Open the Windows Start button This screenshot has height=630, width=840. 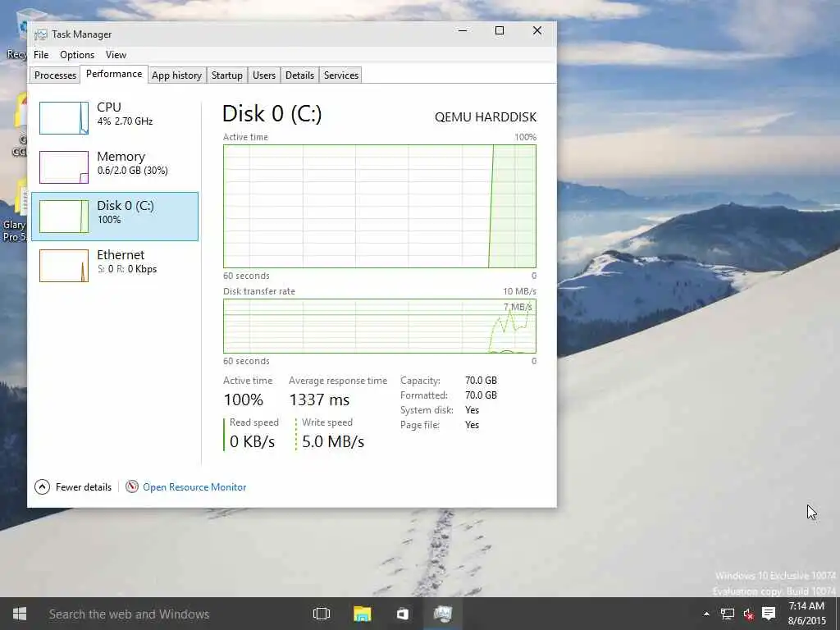click(x=20, y=614)
